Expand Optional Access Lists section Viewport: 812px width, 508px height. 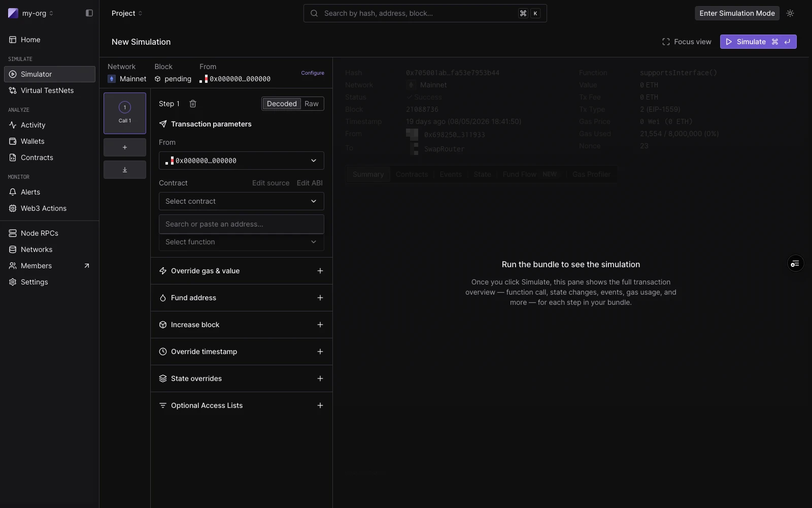(x=242, y=405)
